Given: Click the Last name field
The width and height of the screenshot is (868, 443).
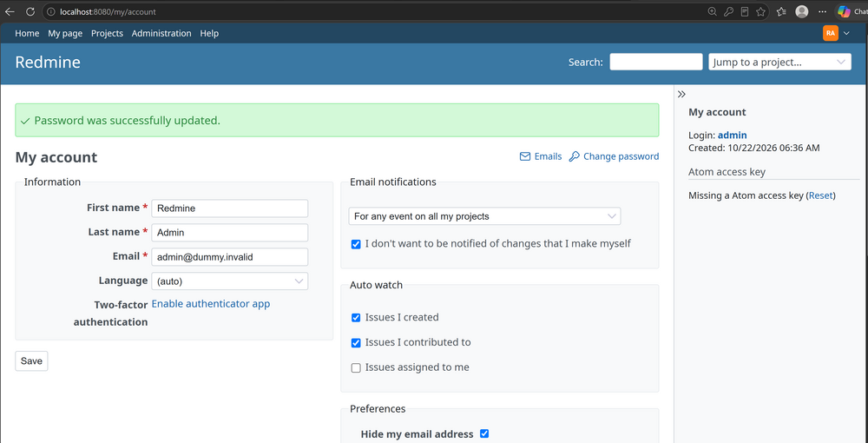Looking at the screenshot, I should click(x=230, y=233).
